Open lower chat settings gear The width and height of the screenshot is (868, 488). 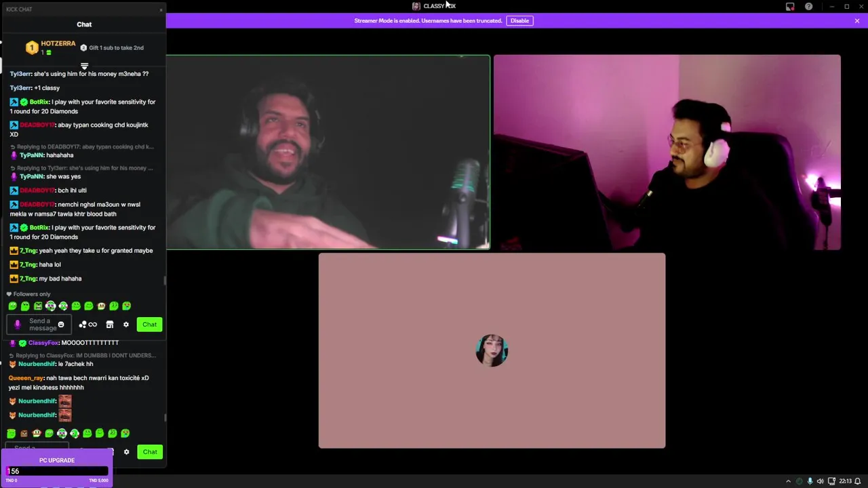pyautogui.click(x=126, y=452)
